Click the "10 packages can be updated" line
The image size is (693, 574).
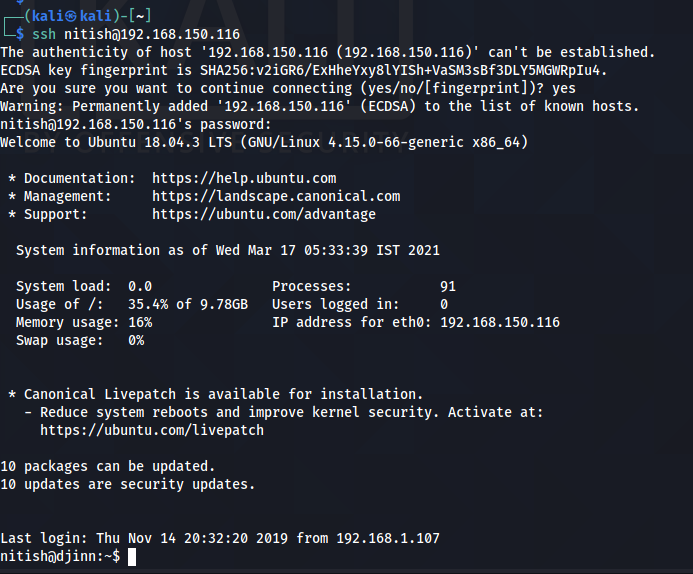click(108, 466)
